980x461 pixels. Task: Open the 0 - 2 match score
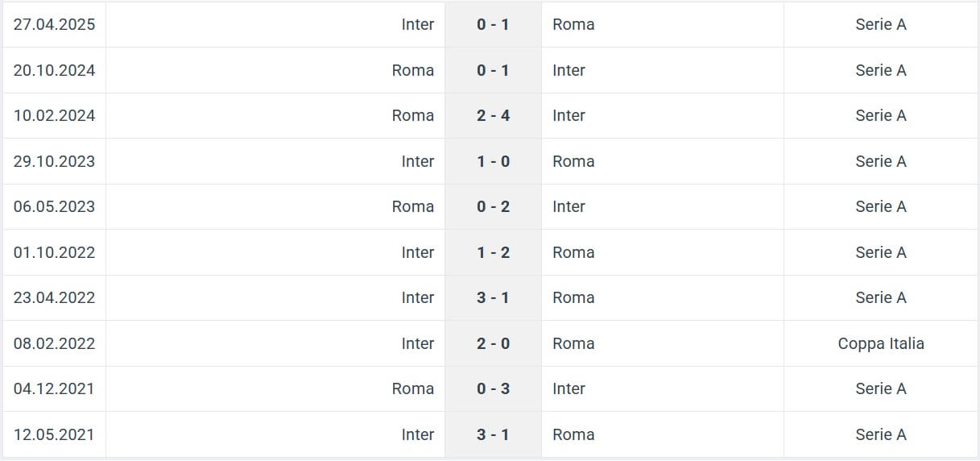point(493,206)
